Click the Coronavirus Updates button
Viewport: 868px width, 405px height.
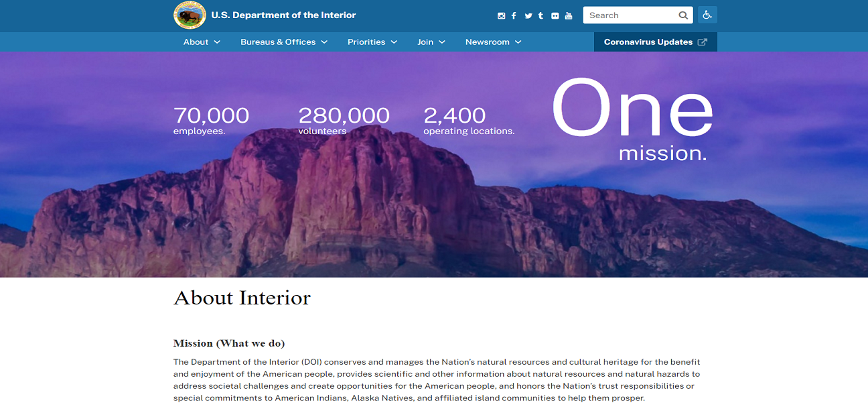[648, 42]
